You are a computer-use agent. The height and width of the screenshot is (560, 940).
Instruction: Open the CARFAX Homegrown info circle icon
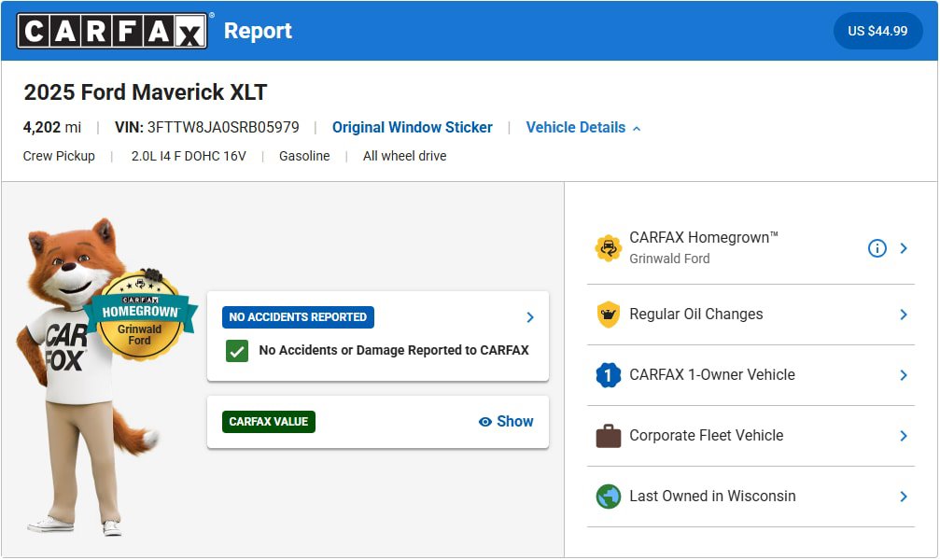pyautogui.click(x=877, y=248)
